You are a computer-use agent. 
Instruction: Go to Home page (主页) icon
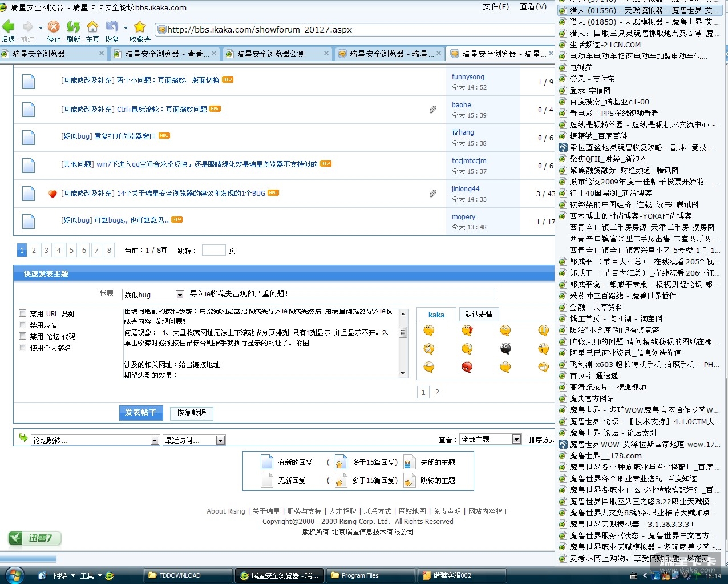click(x=92, y=26)
